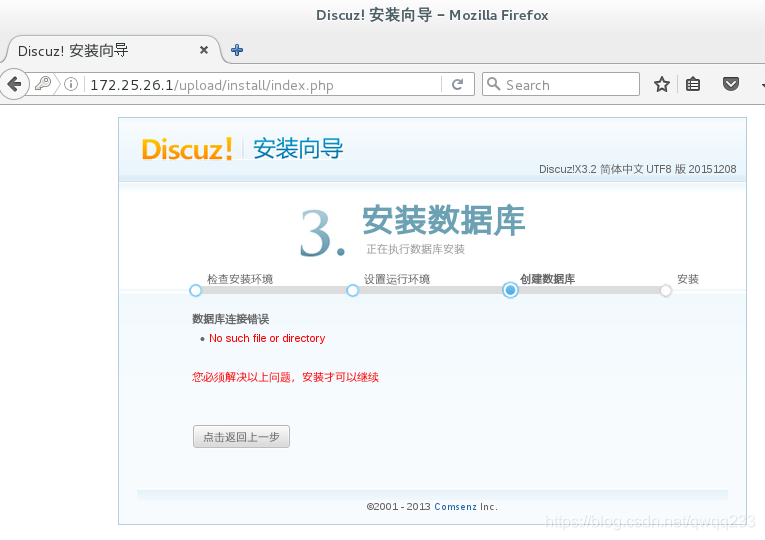Click the 安装 final step marker

pos(665,291)
